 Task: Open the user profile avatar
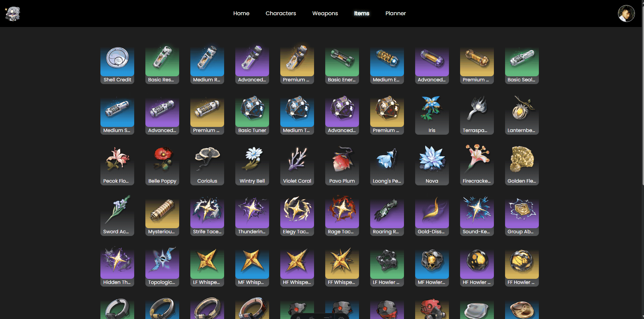tap(626, 14)
